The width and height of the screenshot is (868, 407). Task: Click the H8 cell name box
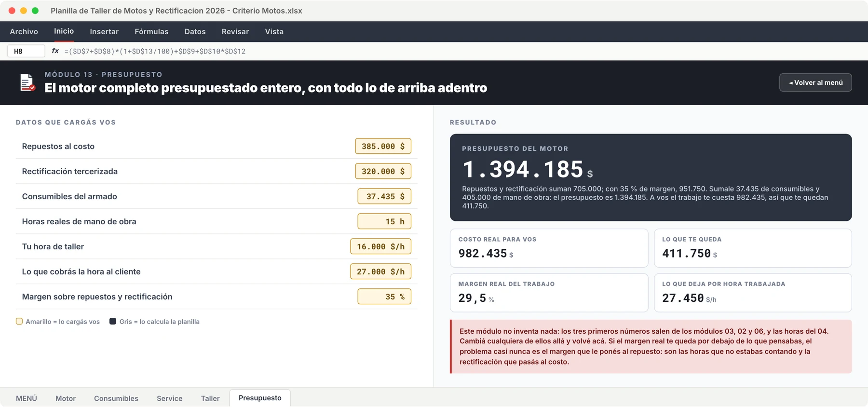tap(26, 51)
